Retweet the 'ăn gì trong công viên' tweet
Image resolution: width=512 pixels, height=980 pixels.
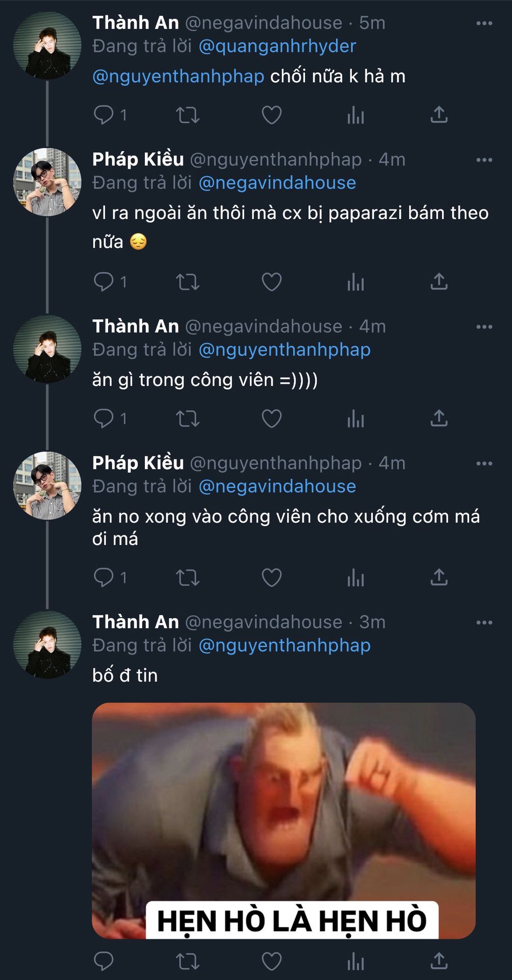click(x=187, y=419)
